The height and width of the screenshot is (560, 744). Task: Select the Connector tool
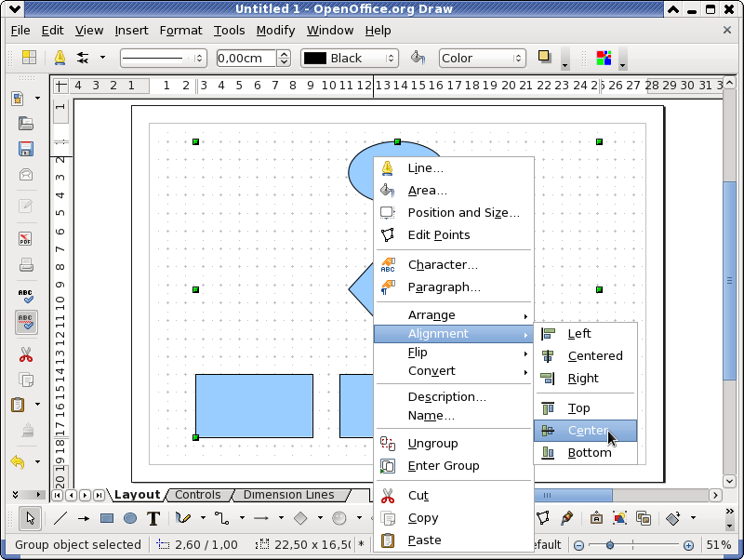[221, 518]
